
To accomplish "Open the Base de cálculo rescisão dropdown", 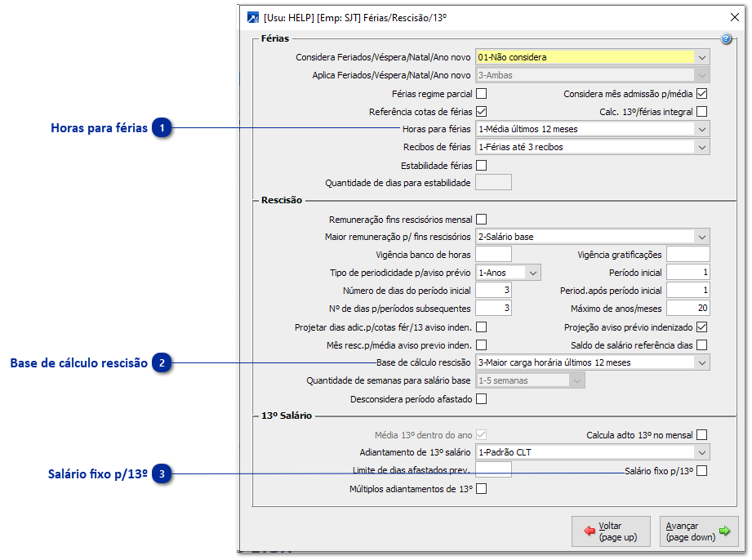I will [592, 362].
